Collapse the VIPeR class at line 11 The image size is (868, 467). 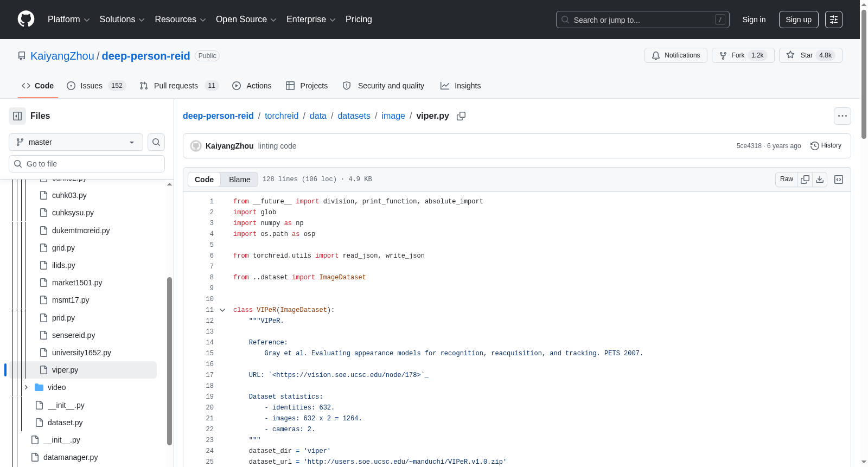[x=222, y=310]
